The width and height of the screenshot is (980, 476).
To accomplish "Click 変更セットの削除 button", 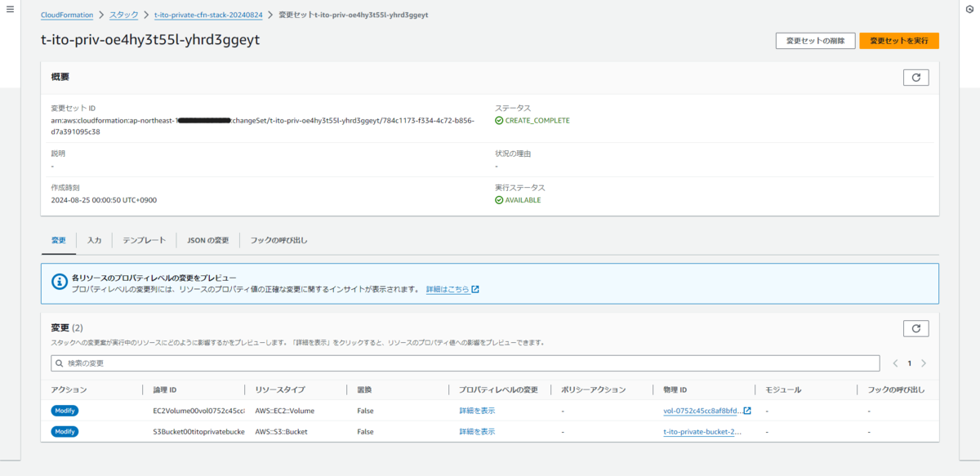I will (815, 41).
